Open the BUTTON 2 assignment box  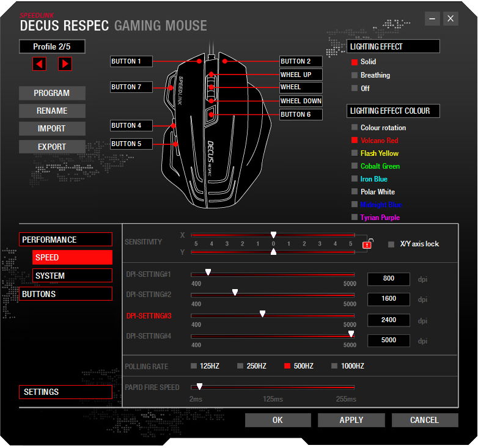tap(301, 61)
